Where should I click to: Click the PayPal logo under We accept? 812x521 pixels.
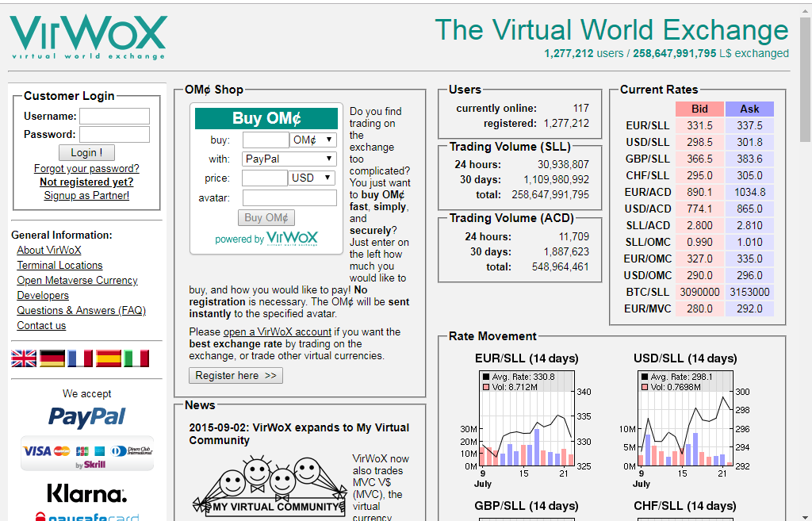click(87, 417)
